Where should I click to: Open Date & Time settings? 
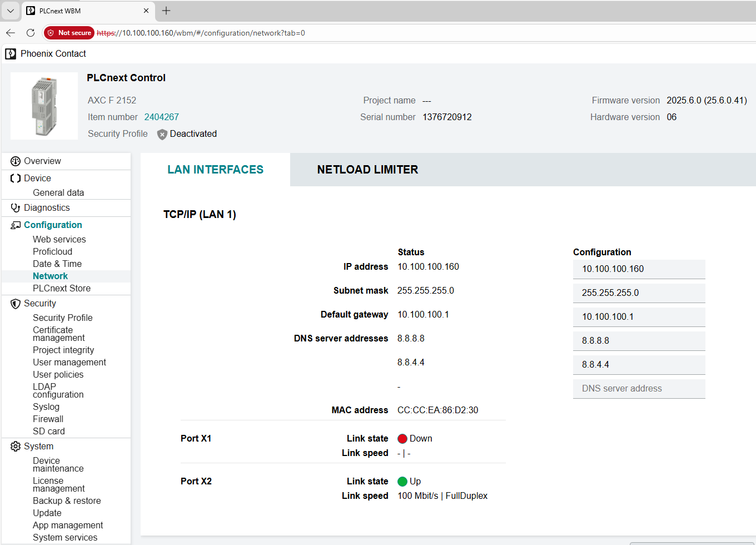pos(57,264)
